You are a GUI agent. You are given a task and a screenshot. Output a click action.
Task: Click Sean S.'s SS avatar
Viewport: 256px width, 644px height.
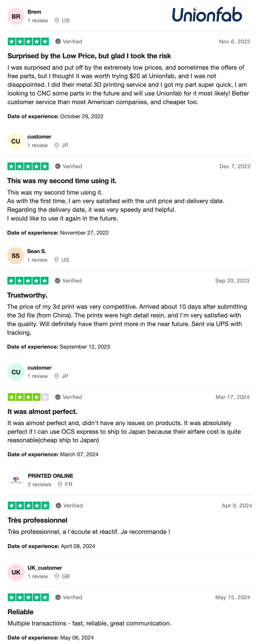(x=16, y=255)
